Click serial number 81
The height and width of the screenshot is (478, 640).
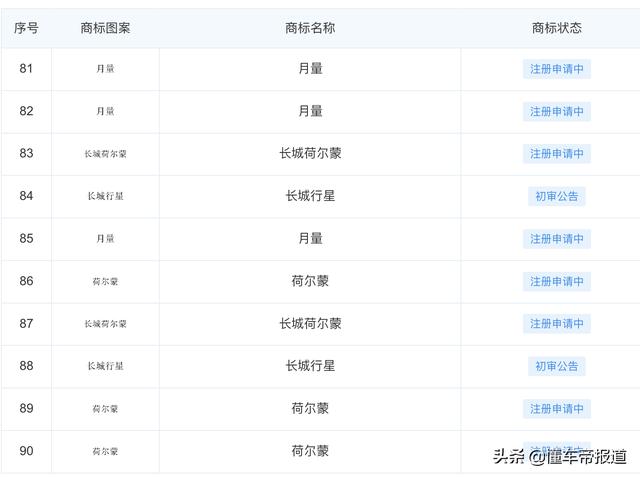[x=26, y=68]
